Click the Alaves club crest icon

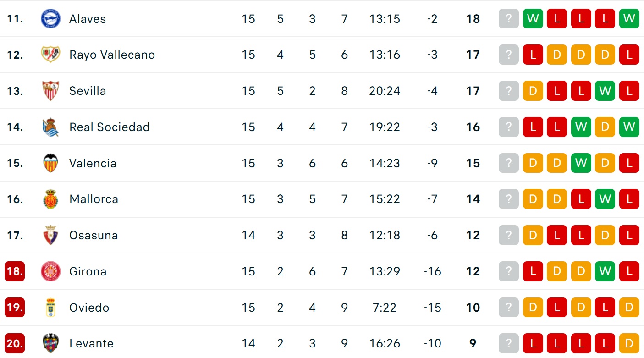coord(50,19)
